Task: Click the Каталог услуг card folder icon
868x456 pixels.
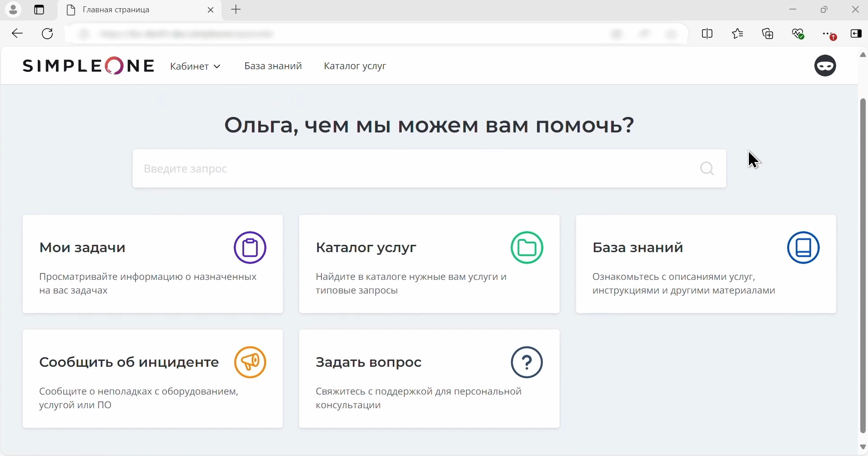Action: click(x=527, y=248)
